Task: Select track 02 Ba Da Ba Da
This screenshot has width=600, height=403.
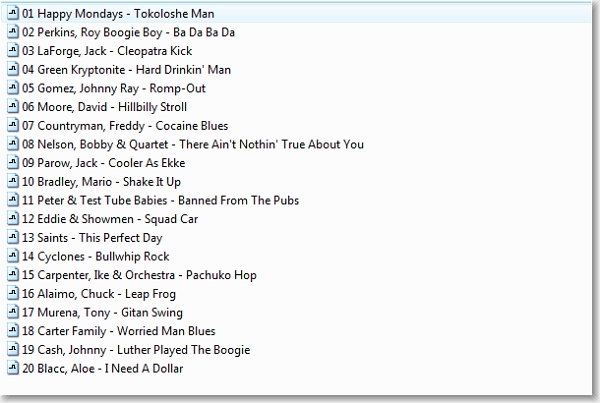Action: pyautogui.click(x=121, y=32)
